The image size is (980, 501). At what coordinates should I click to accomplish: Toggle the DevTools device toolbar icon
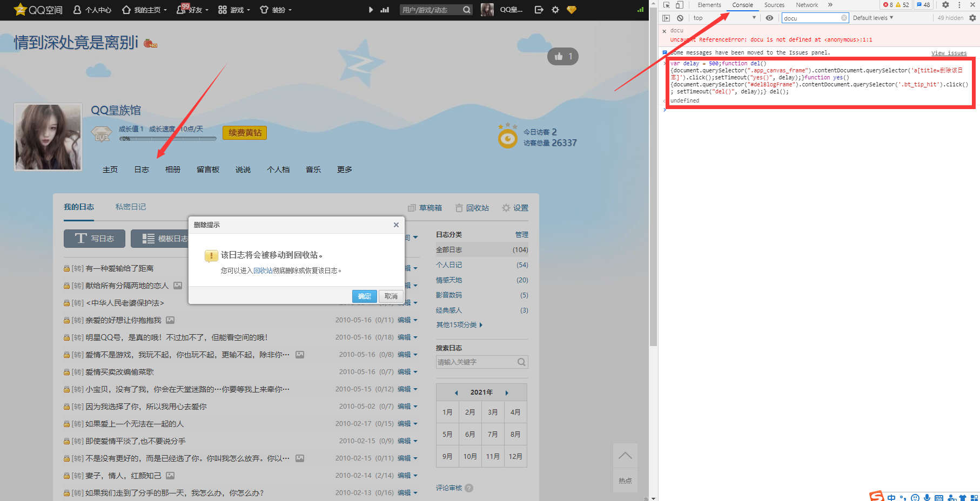click(680, 5)
